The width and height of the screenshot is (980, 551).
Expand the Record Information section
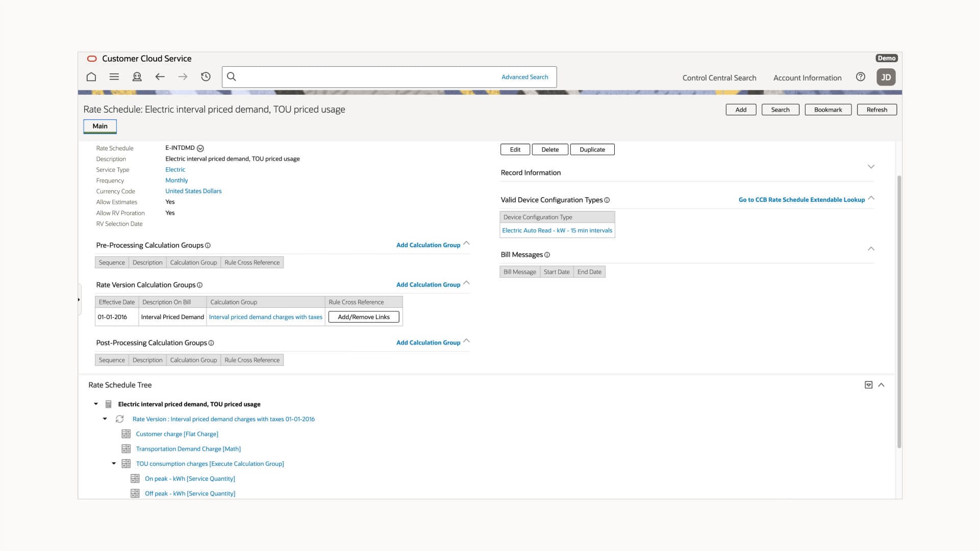pos(871,167)
